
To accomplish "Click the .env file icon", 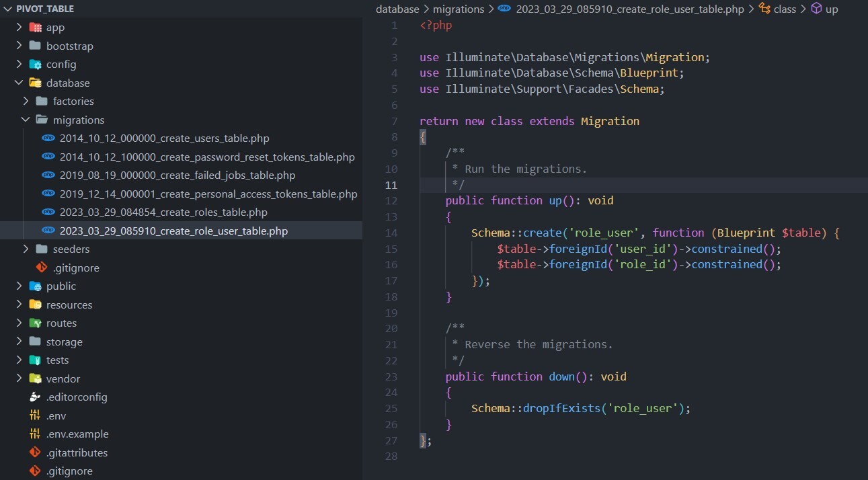I will pyautogui.click(x=35, y=415).
